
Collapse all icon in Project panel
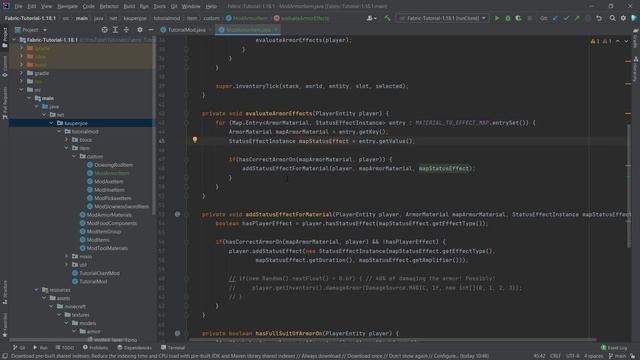coord(126,30)
